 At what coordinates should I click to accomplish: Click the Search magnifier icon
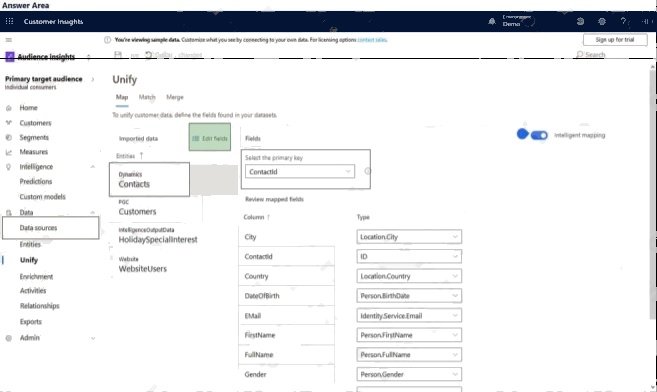[x=580, y=54]
